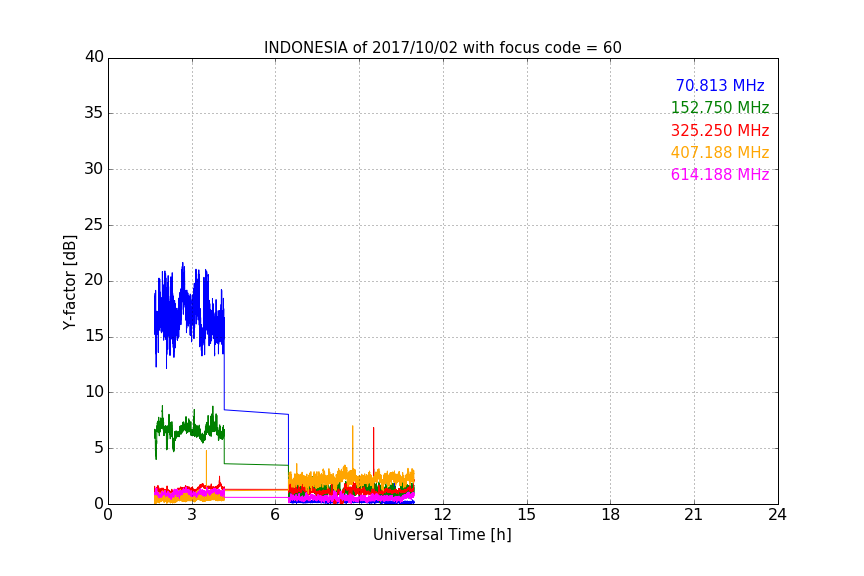
Task: Click the Y-factor [dB] axis label
Action: pos(69,283)
